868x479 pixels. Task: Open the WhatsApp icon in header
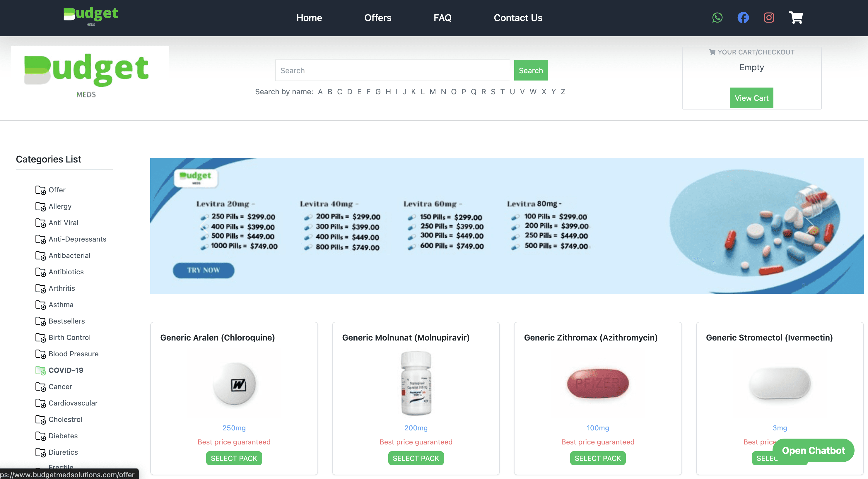pos(717,18)
